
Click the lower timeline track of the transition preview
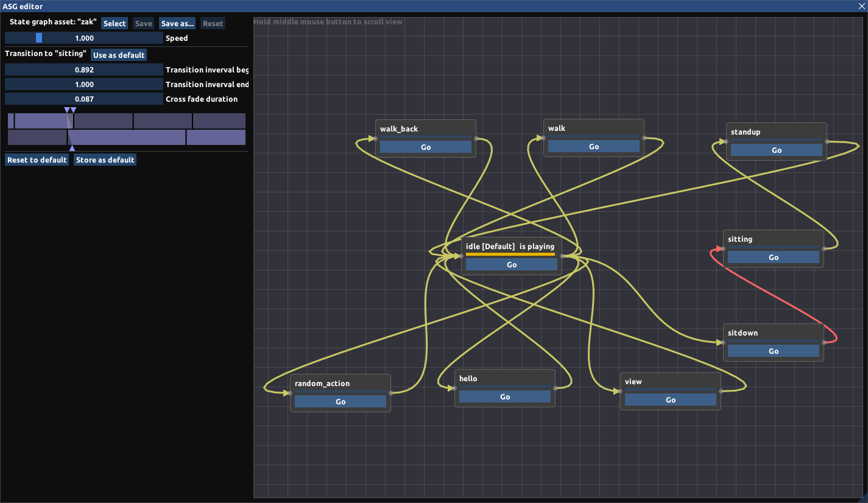(x=127, y=137)
